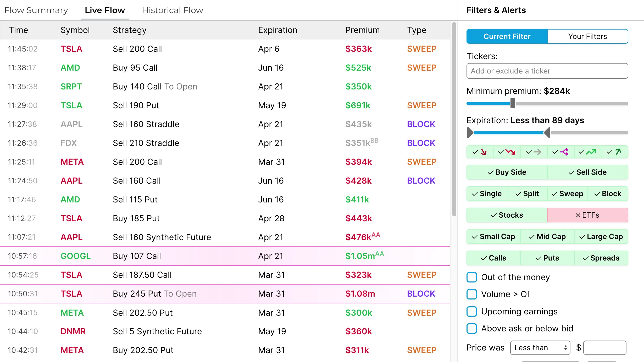Toggle the directional split-arrows sentiment filter
The width and height of the screenshot is (644, 362).
[x=560, y=152]
